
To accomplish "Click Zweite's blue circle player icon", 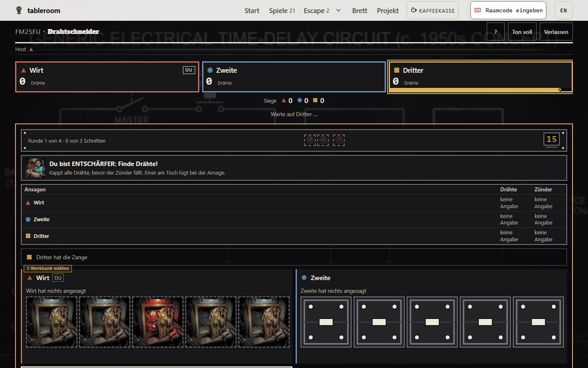I will click(x=210, y=70).
